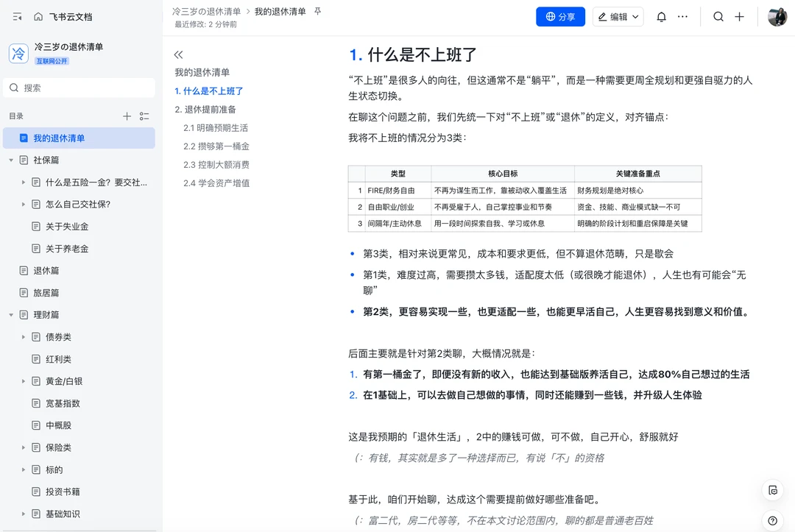Jump to outline item 2.2 攒够第一桶金
The width and height of the screenshot is (795, 532).
[x=216, y=146]
